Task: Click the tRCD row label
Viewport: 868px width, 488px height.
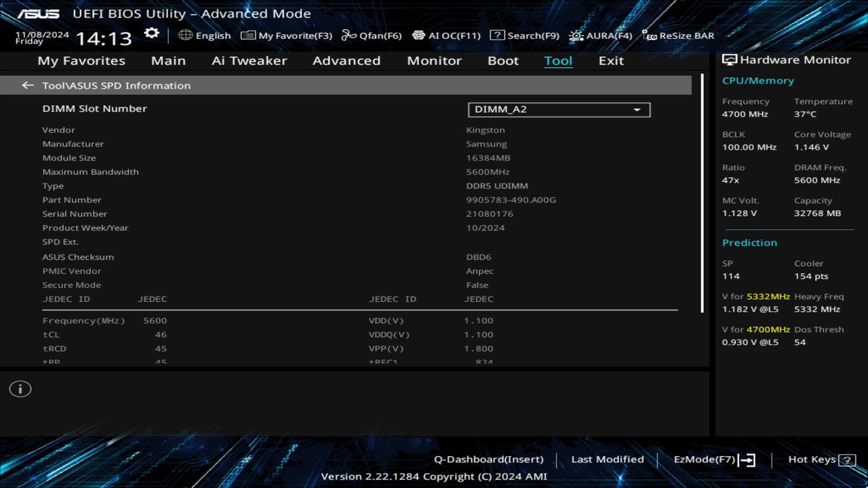Action: [x=54, y=348]
